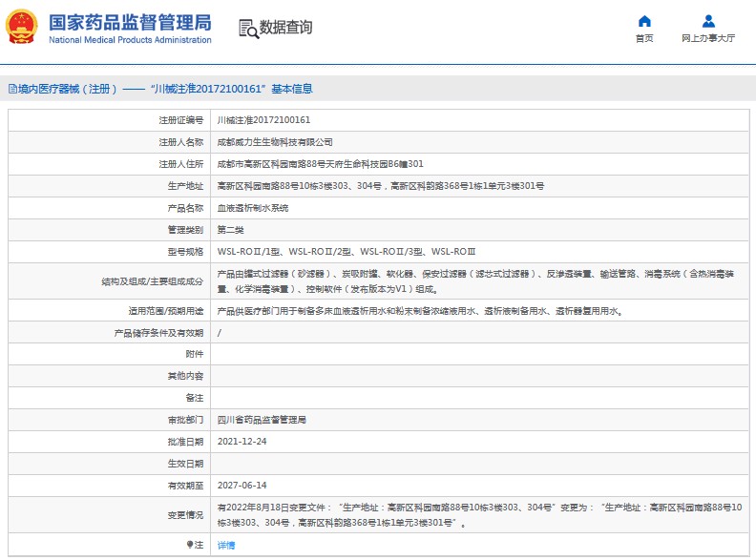Go to 首页 text label
756x560 pixels.
click(x=644, y=39)
